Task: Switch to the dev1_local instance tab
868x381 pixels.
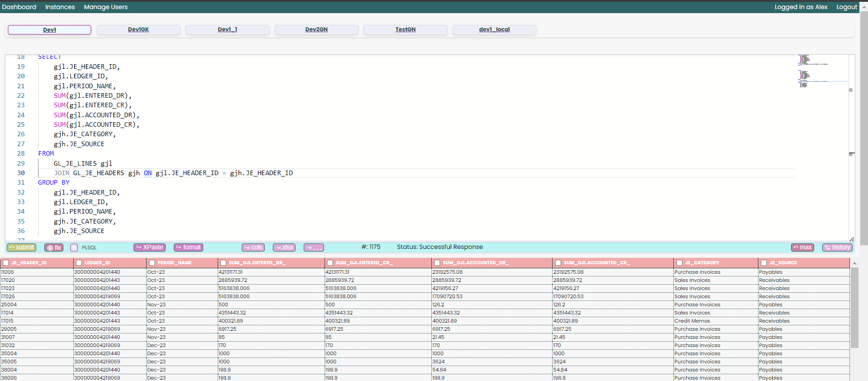Action: (x=494, y=29)
